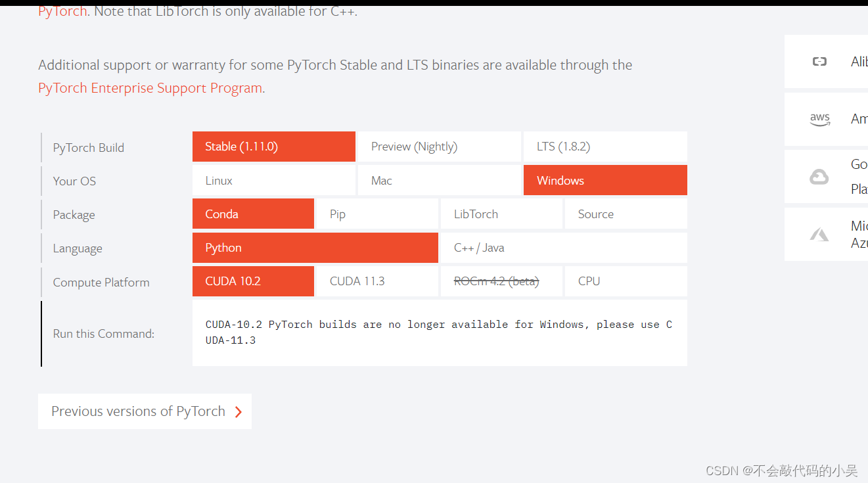Viewport: 868px width, 483px height.
Task: Choose Windows as your OS
Action: (x=605, y=180)
